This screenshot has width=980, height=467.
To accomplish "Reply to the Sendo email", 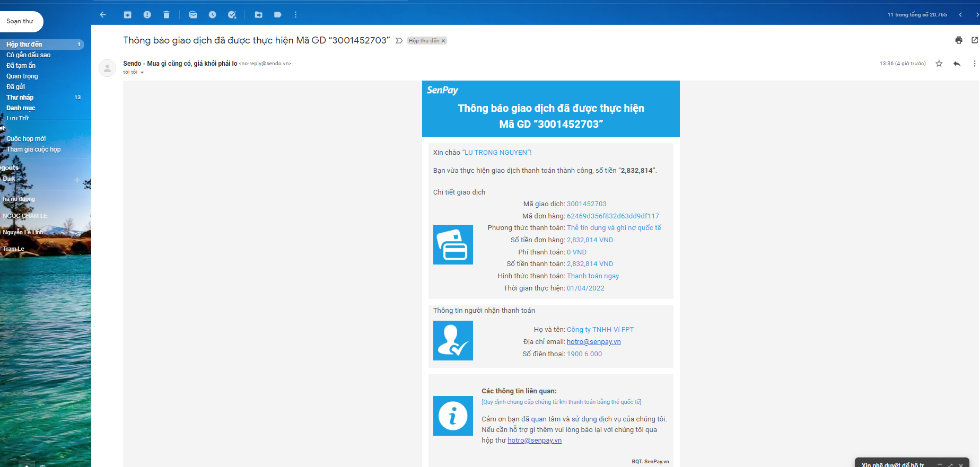I will click(x=957, y=64).
